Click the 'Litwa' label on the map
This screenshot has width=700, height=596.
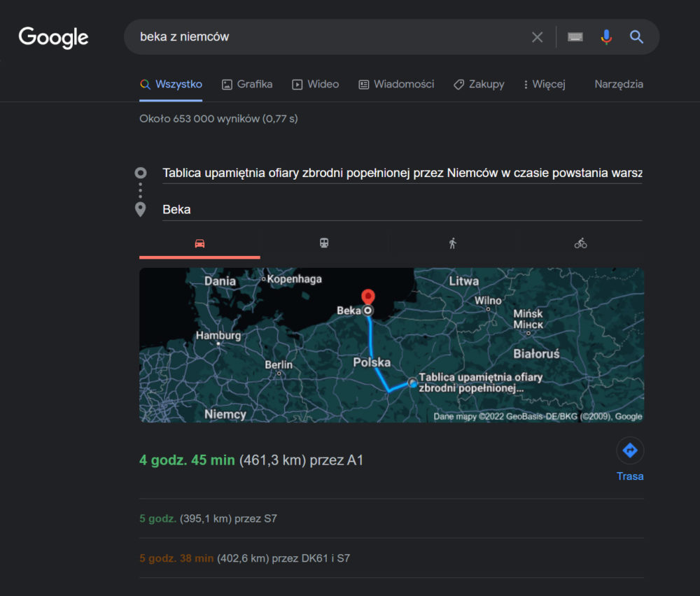(x=464, y=281)
